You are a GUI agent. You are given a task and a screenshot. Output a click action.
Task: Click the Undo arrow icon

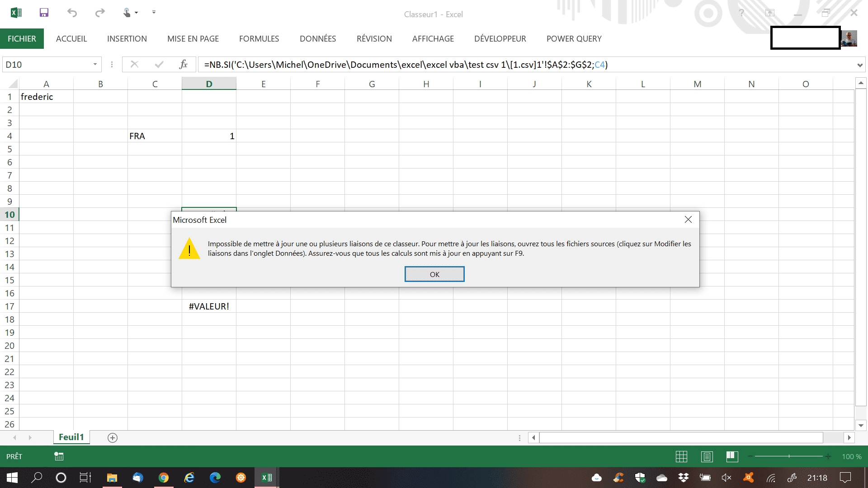point(72,13)
